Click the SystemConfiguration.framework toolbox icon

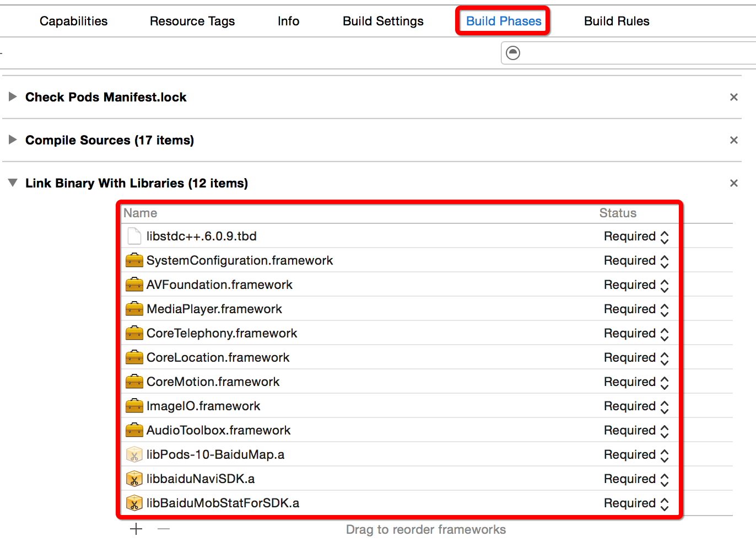click(134, 260)
